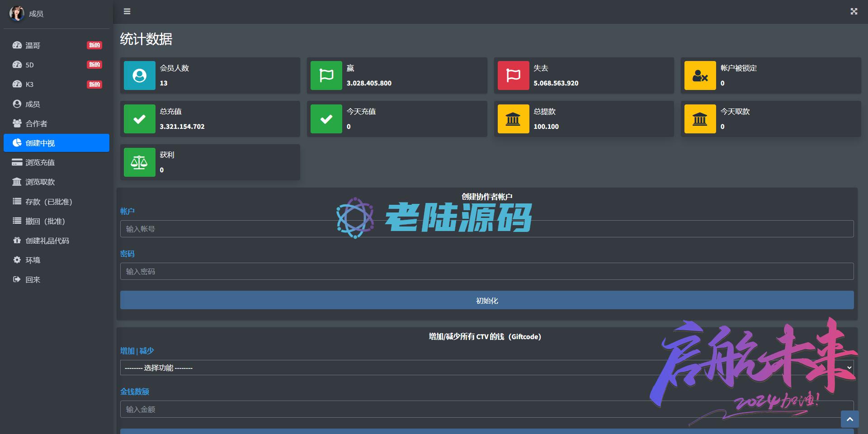
Task: Click the 帐户 input field
Action: click(x=487, y=229)
